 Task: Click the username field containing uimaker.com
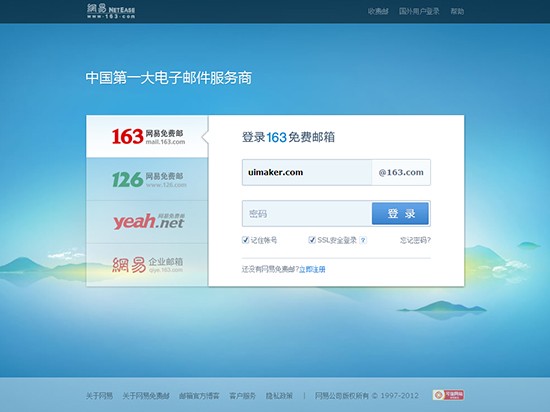[x=307, y=173]
